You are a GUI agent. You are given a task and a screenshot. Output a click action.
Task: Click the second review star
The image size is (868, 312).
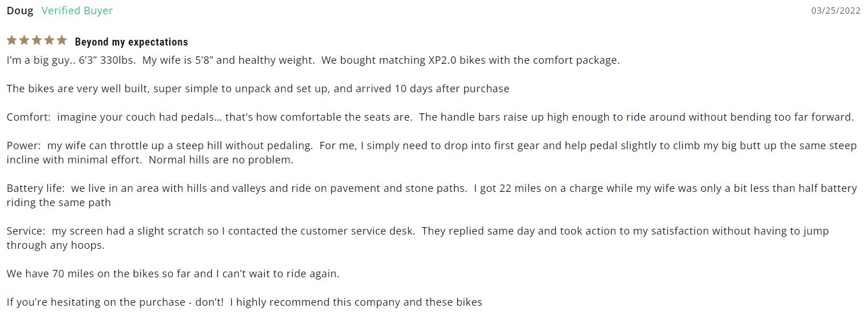24,40
